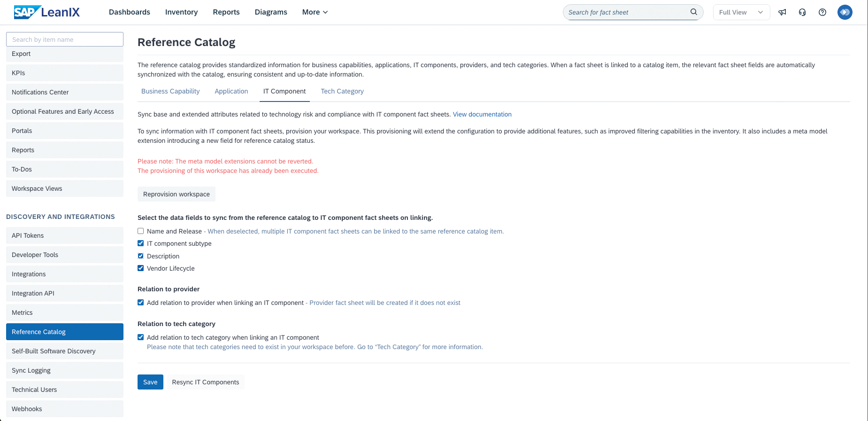Open Notifications Center in the sidebar

(x=65, y=92)
